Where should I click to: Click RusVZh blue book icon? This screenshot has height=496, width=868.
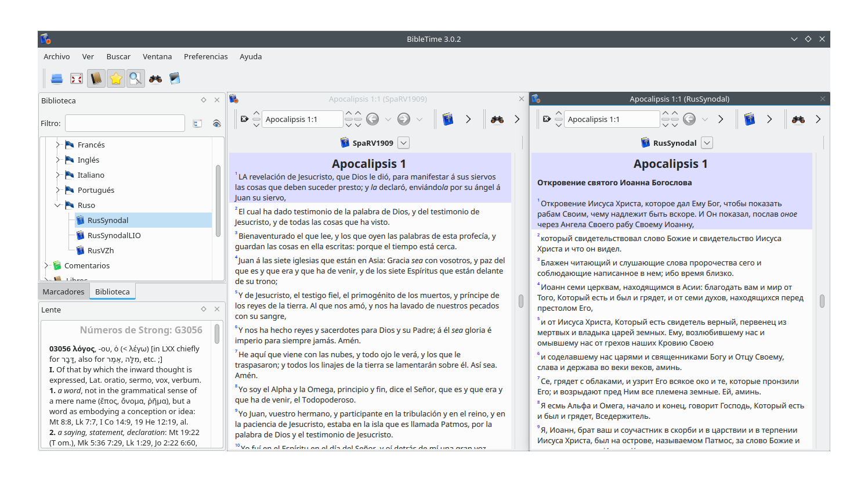coord(81,250)
